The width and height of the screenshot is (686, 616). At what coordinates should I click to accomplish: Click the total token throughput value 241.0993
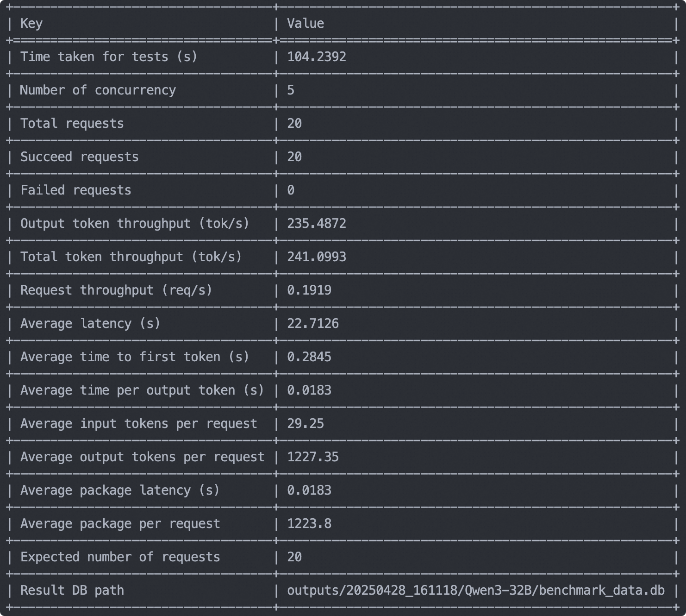(x=317, y=257)
